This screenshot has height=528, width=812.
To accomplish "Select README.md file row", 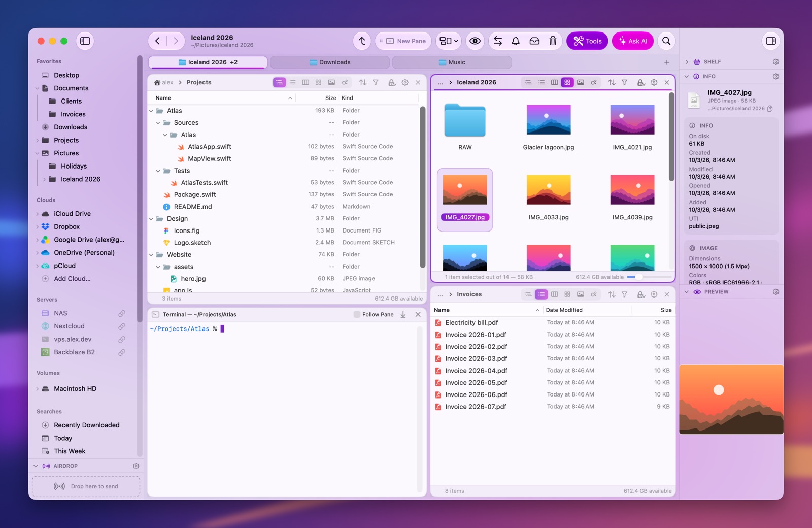I will (284, 207).
